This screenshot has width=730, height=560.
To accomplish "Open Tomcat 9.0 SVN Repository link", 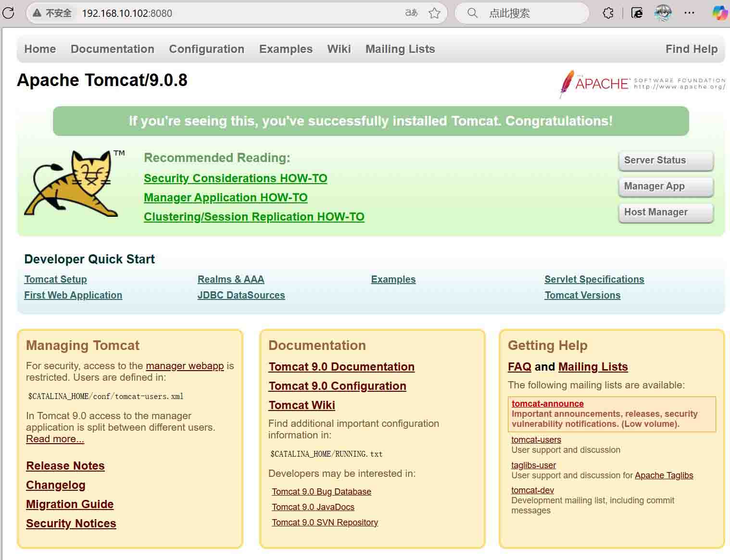I will tap(325, 523).
